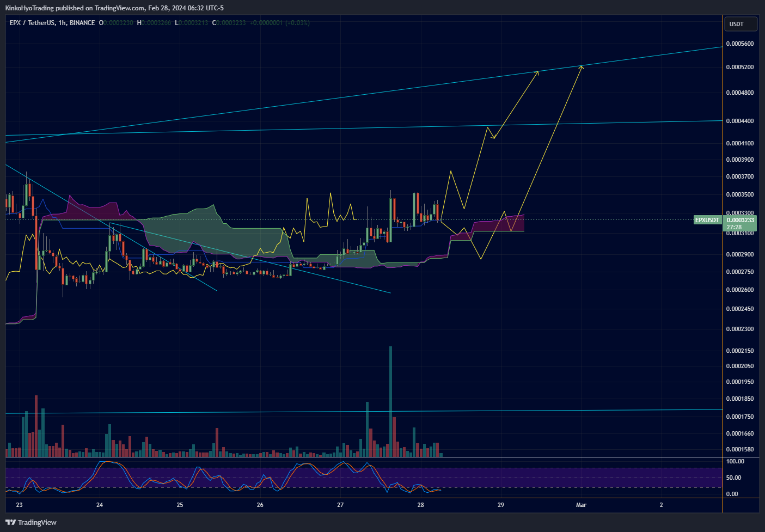Screen dimensions: 765x532
Task: Click the 0.0003700 price axis label
Action: [740, 176]
